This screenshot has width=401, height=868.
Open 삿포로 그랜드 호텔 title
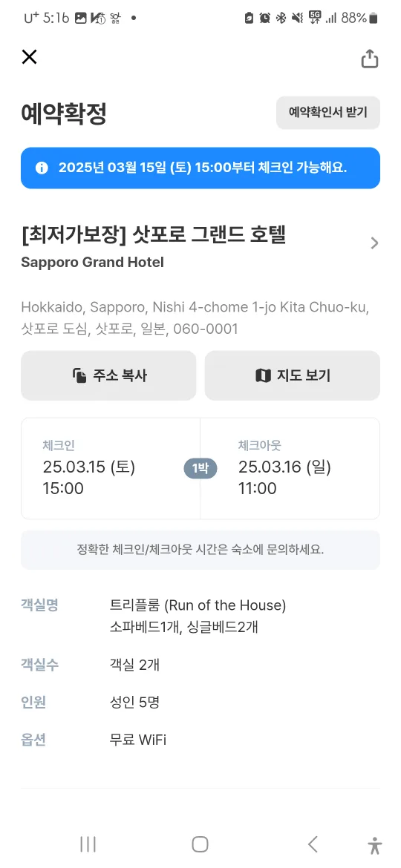point(154,236)
